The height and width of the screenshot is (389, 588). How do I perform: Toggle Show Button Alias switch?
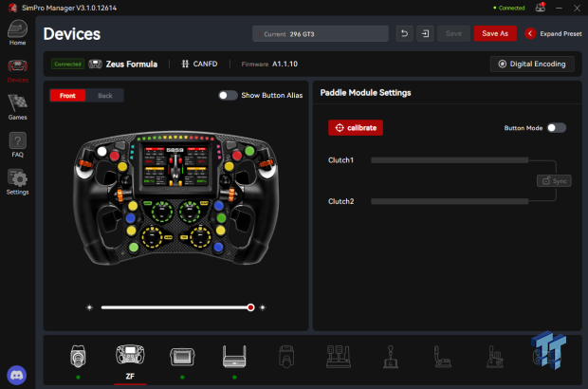point(228,95)
